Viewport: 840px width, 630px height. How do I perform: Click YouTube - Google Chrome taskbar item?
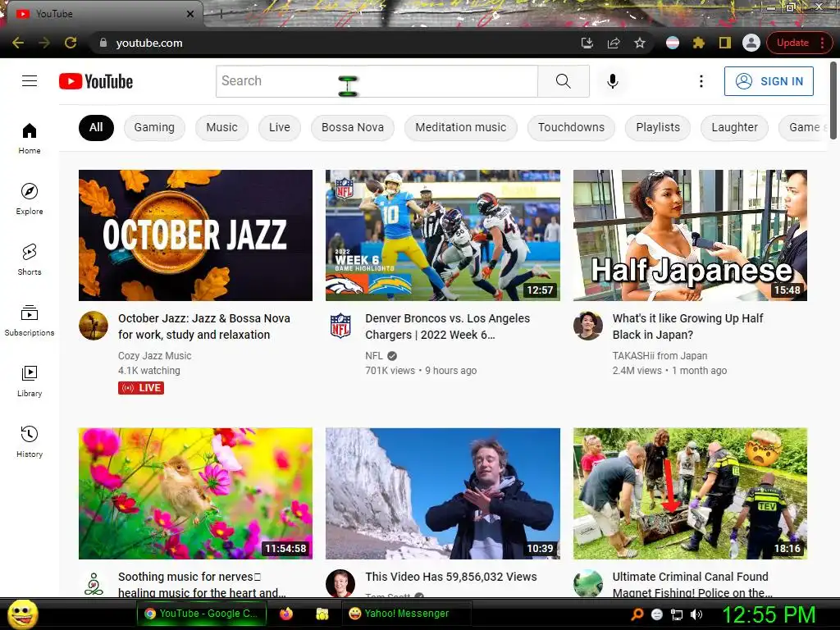[x=202, y=614]
